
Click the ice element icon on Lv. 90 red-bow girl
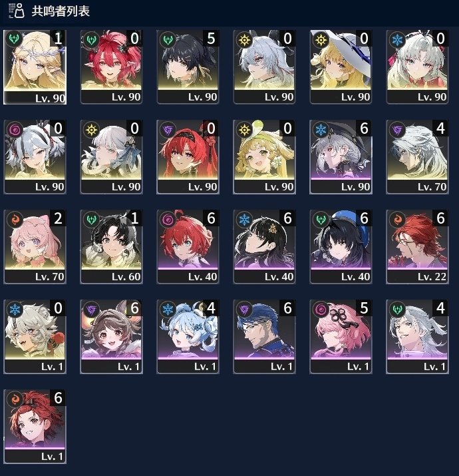pos(397,39)
